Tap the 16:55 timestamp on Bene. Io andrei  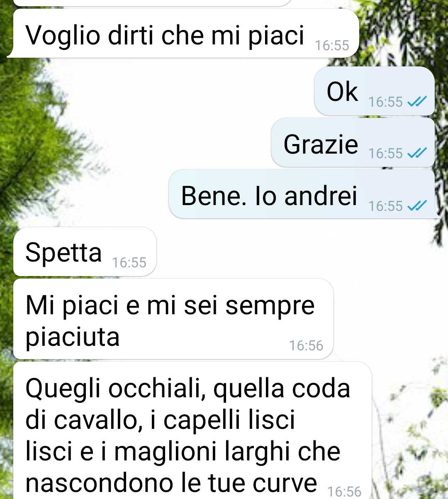pos(385,206)
